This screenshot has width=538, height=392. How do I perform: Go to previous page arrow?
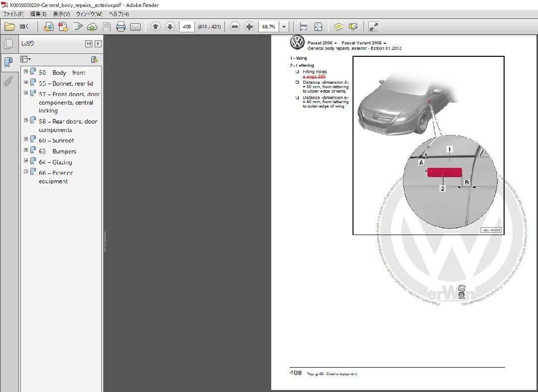(156, 26)
